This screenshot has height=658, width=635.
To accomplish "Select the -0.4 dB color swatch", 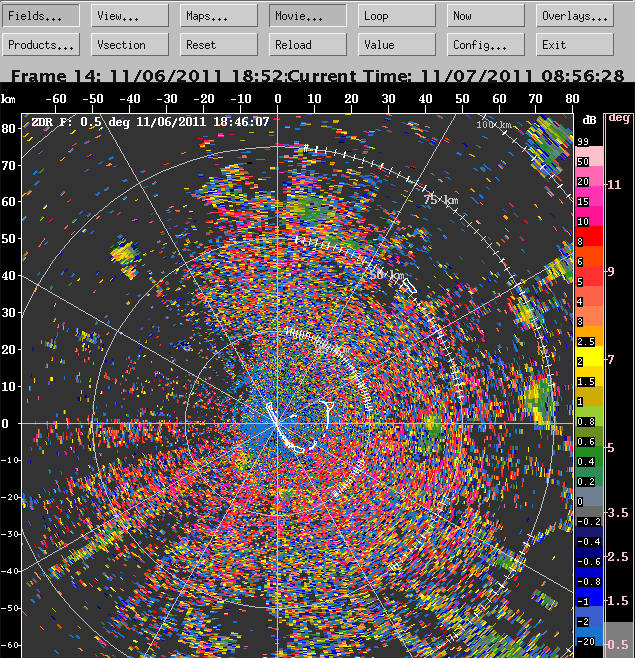I will tap(589, 537).
